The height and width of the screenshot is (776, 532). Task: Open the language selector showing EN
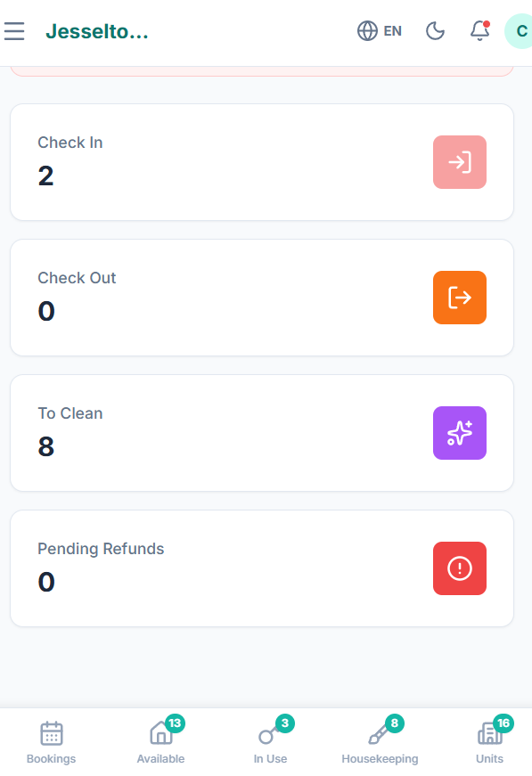coord(379,30)
